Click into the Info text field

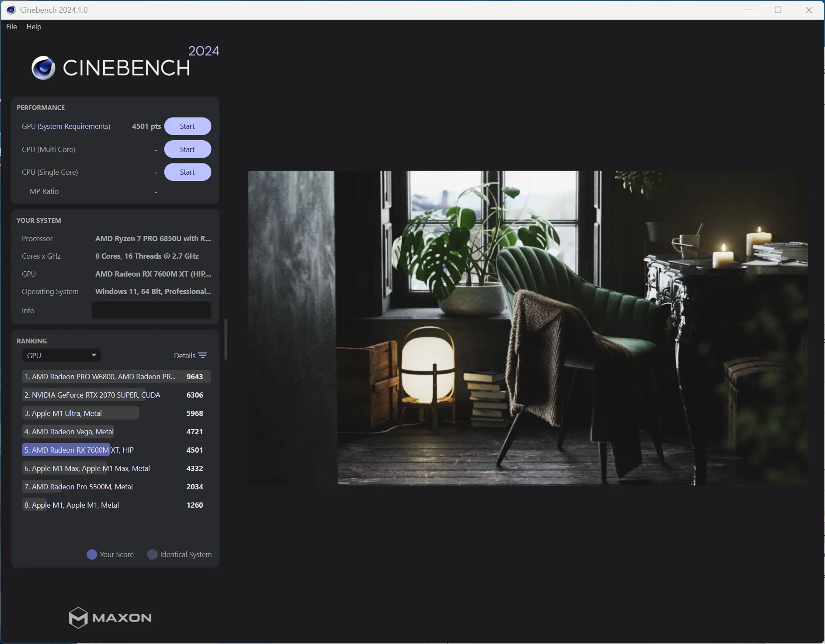(151, 310)
